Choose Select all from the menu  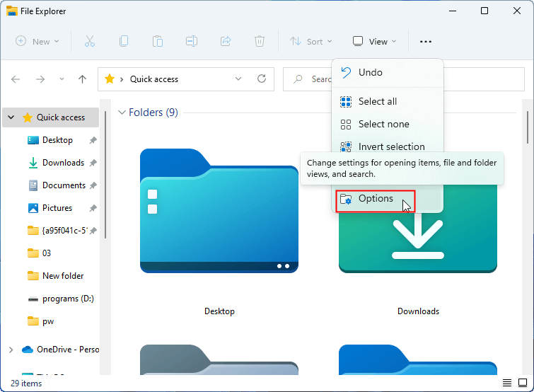click(x=388, y=101)
